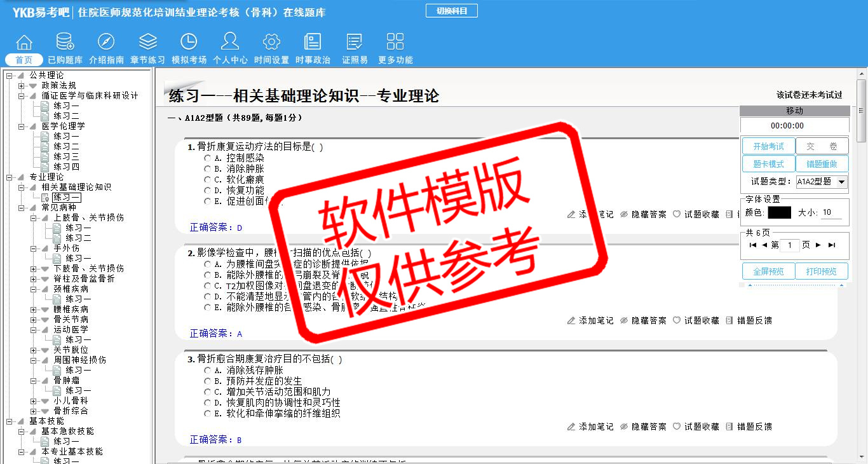Open 时间设置 gear icon
The image size is (868, 464).
point(271,42)
